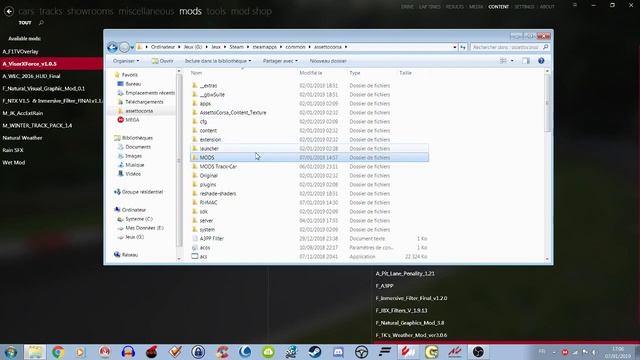Click Content Manager back arrow icon
The image size is (640, 360).
tap(9, 11)
